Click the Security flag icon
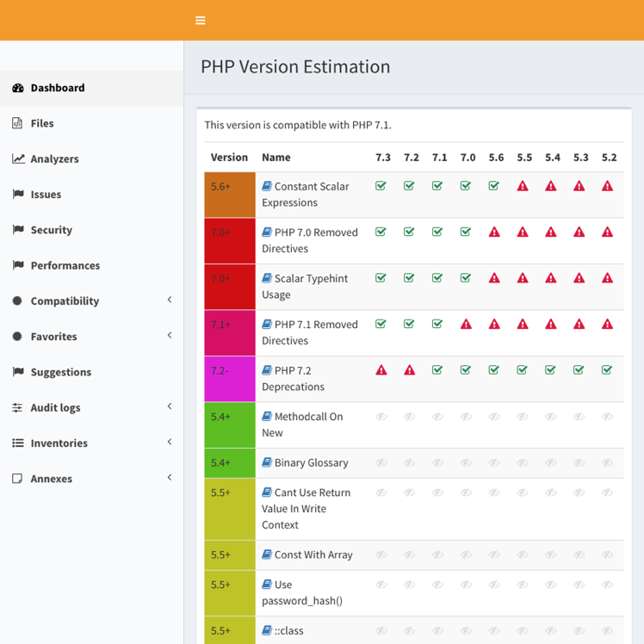 (18, 230)
